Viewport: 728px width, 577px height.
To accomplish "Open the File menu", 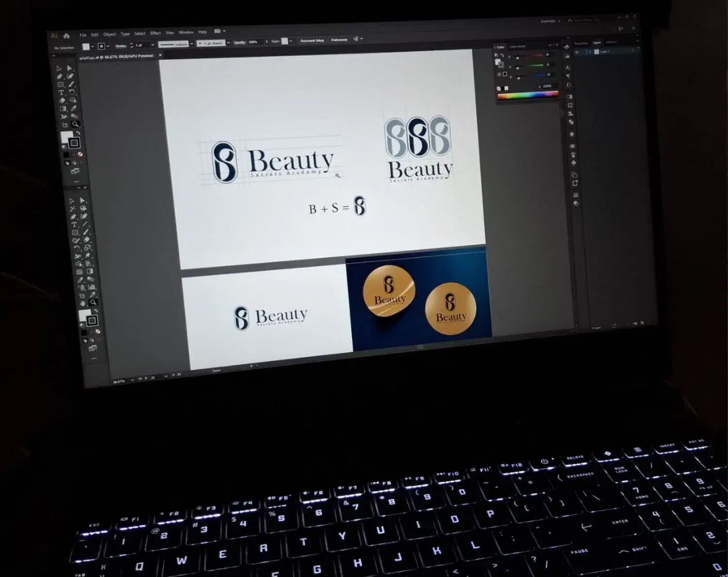I will click(83, 35).
